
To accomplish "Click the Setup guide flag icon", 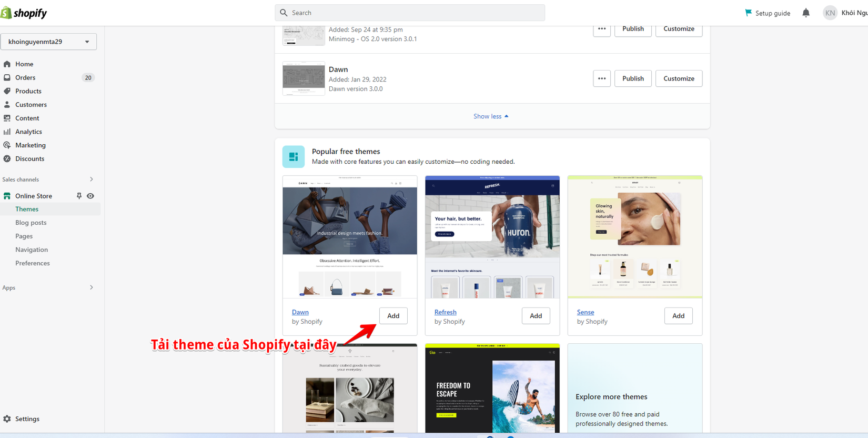I will pos(748,13).
